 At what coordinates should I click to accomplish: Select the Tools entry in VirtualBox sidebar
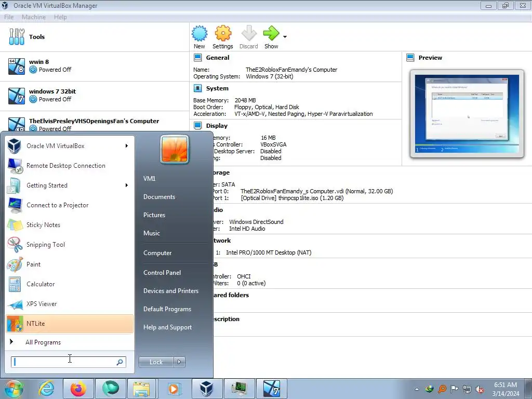pos(95,37)
